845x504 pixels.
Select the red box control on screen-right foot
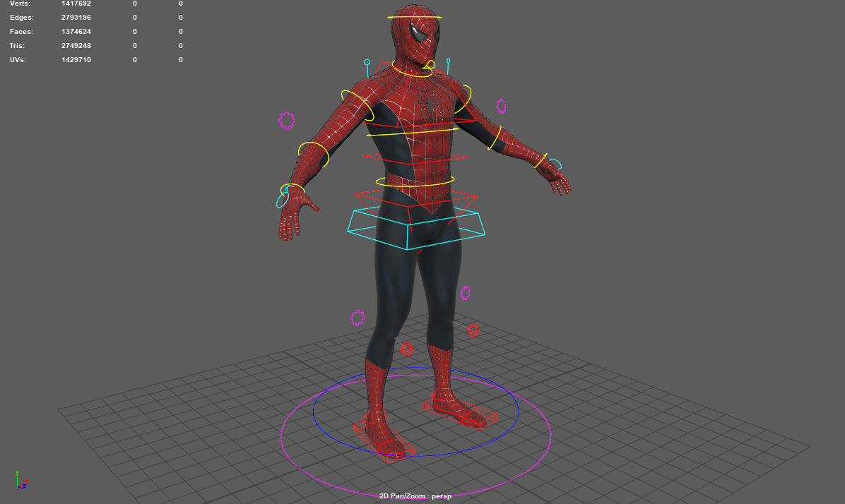pos(461,413)
